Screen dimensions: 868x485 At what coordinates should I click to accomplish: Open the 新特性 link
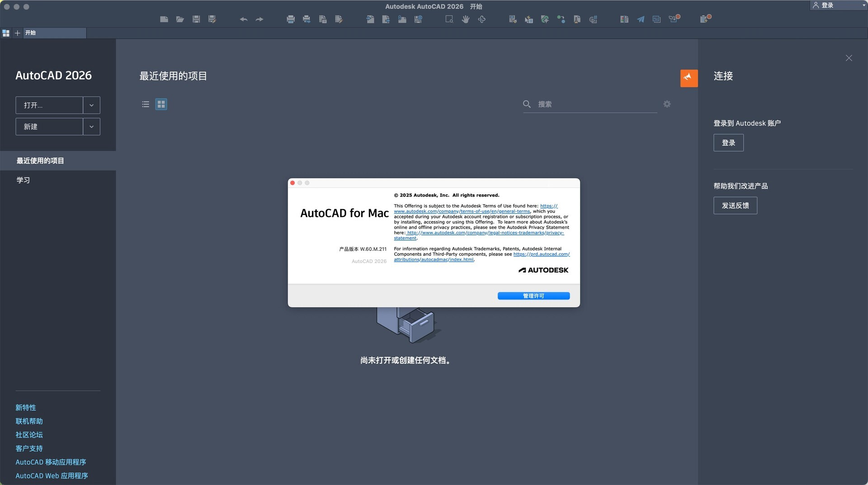point(26,408)
